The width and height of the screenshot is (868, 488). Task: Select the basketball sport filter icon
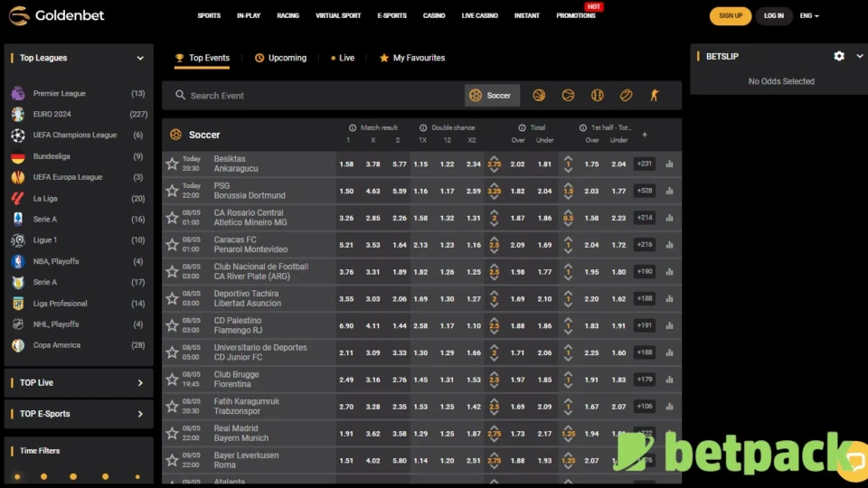[x=539, y=95]
